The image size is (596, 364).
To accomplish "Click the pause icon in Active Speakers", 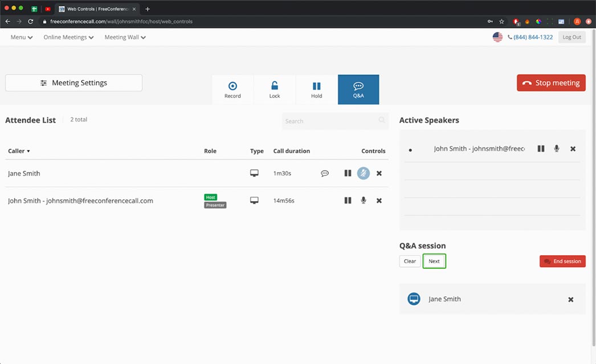I will (541, 149).
